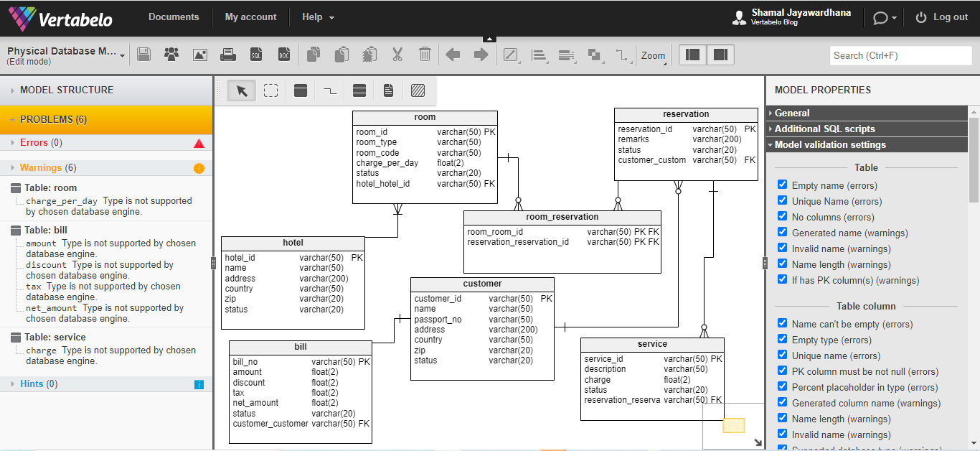The width and height of the screenshot is (980, 451).
Task: Choose the Add new reference tool
Action: click(329, 90)
